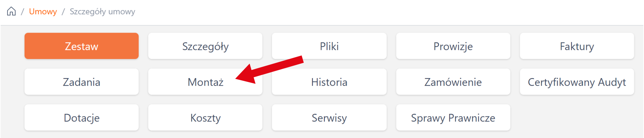Open the Koszty tab
644x138 pixels.
[x=205, y=118]
